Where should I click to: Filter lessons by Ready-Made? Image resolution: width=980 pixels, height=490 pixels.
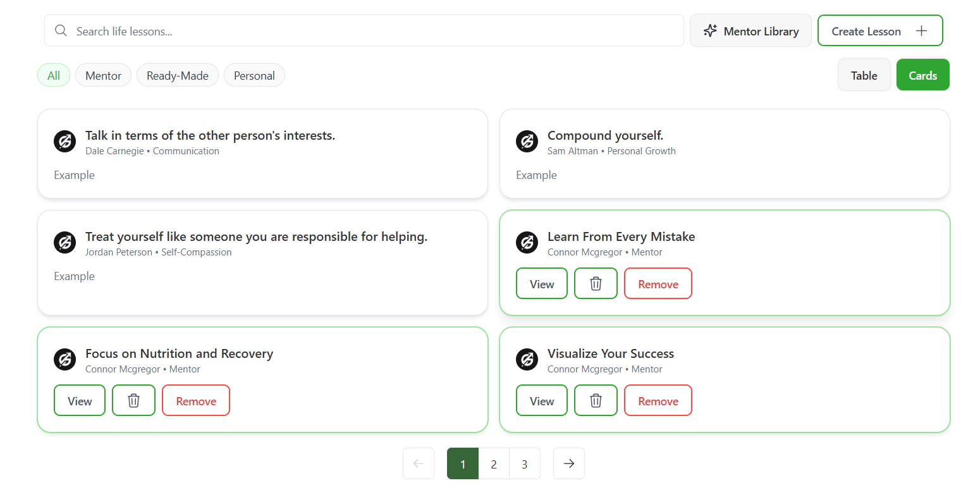(x=177, y=75)
